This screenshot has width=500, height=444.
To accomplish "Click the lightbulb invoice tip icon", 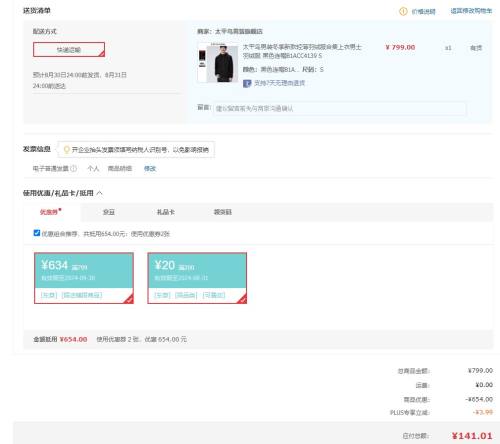I will [x=66, y=150].
